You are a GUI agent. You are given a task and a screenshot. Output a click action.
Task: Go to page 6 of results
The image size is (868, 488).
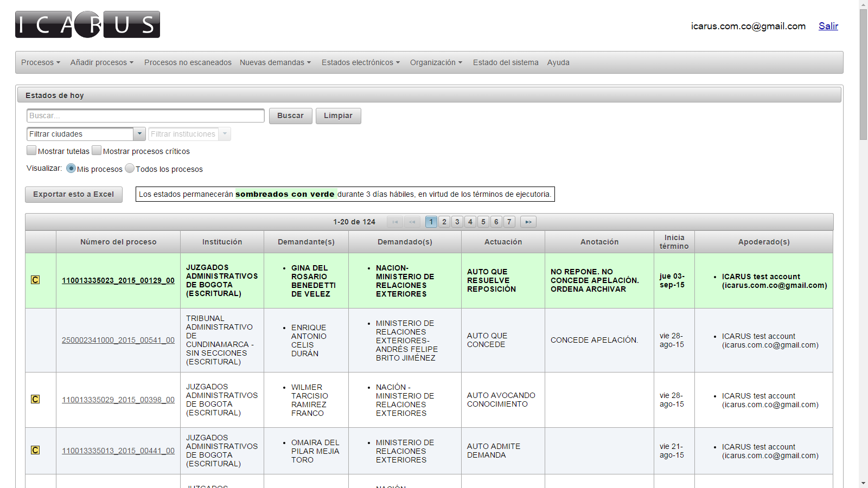pyautogui.click(x=496, y=222)
